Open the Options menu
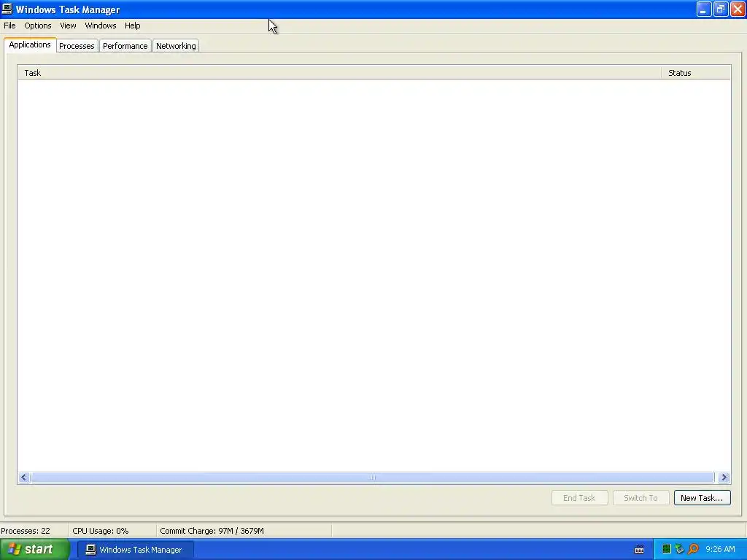 tap(38, 26)
